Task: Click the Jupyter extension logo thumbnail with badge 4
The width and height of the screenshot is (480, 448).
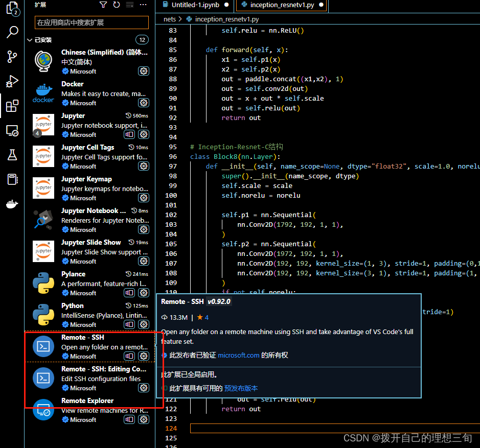Action: tap(43, 125)
